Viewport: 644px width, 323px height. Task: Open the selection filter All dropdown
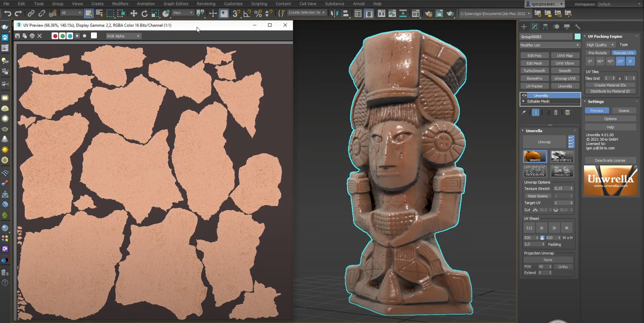click(x=71, y=13)
